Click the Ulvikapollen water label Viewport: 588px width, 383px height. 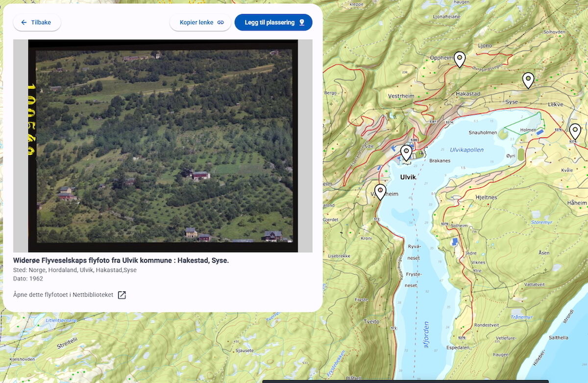[x=466, y=150]
